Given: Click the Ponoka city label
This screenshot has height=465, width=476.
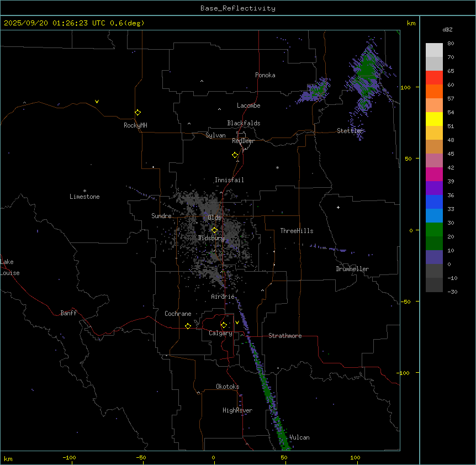Looking at the screenshot, I should click(265, 75).
